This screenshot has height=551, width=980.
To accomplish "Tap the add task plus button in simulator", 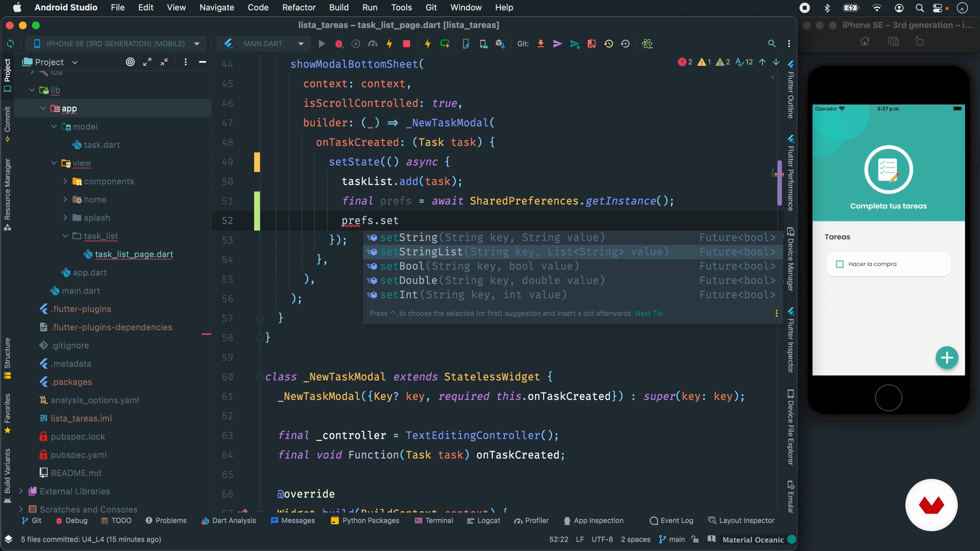I will (x=947, y=357).
